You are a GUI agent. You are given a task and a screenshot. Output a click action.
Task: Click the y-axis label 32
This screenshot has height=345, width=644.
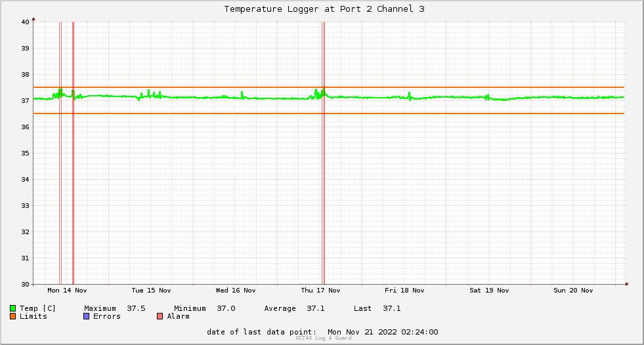click(26, 232)
